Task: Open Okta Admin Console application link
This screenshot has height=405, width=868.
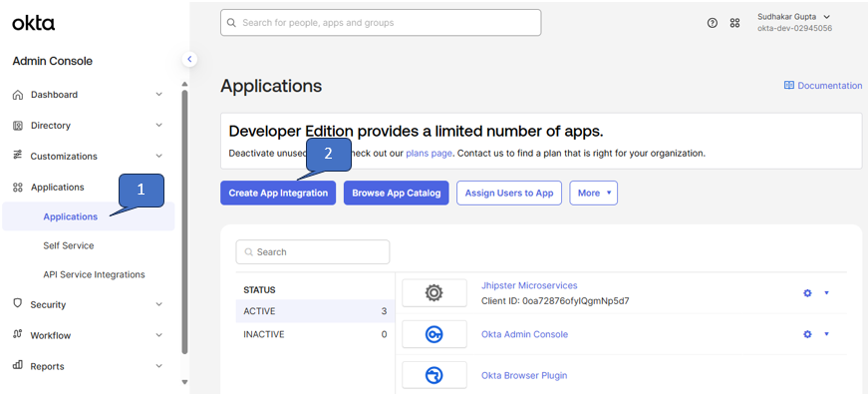Action: 525,334
